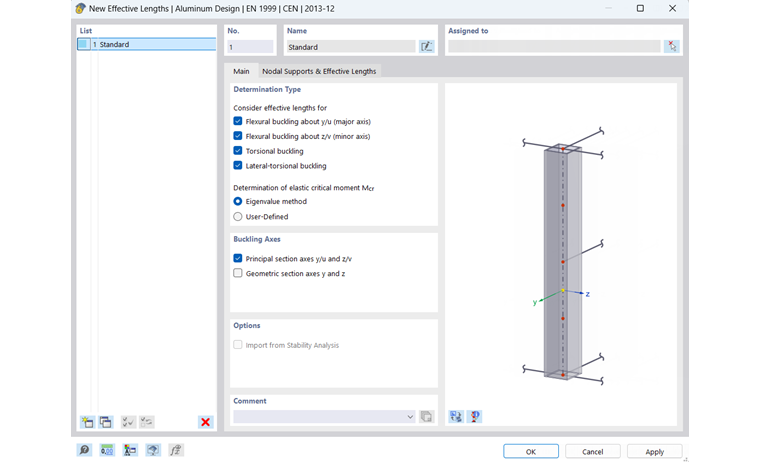Screen dimensions: 760x462
Task: Enable Geometric section axes y and z
Action: (x=238, y=273)
